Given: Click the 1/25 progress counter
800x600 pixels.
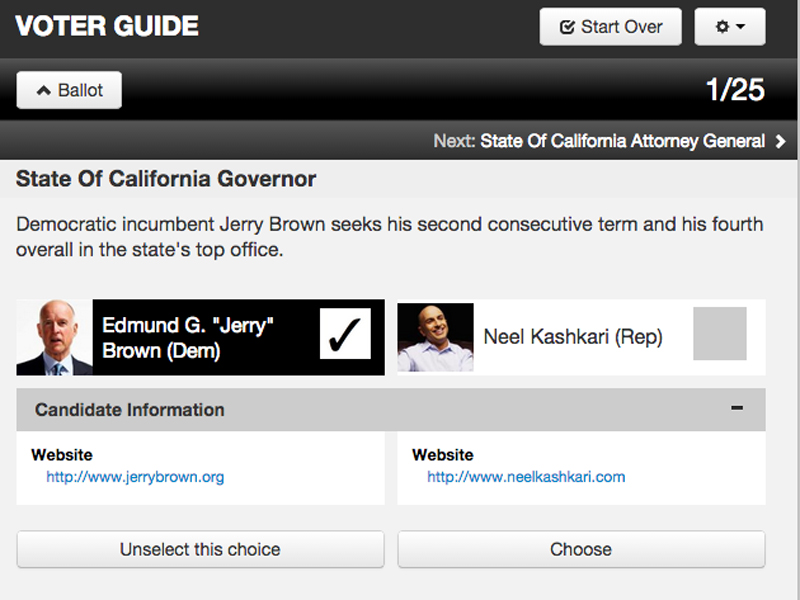Looking at the screenshot, I should pos(735,90).
